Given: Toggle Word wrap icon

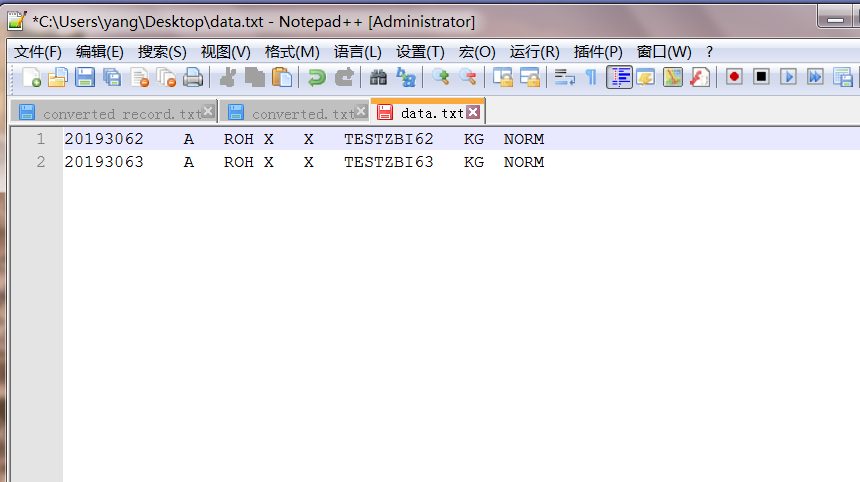Looking at the screenshot, I should (x=564, y=77).
